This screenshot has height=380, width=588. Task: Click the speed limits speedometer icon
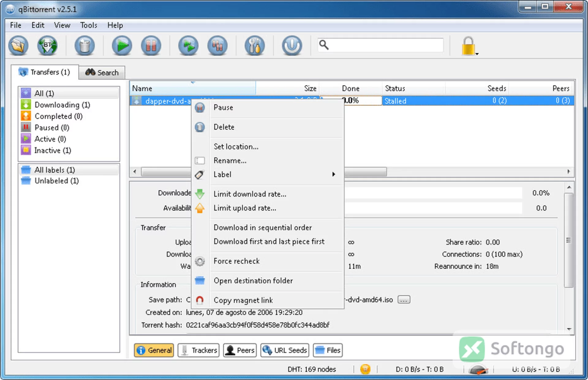pyautogui.click(x=478, y=370)
